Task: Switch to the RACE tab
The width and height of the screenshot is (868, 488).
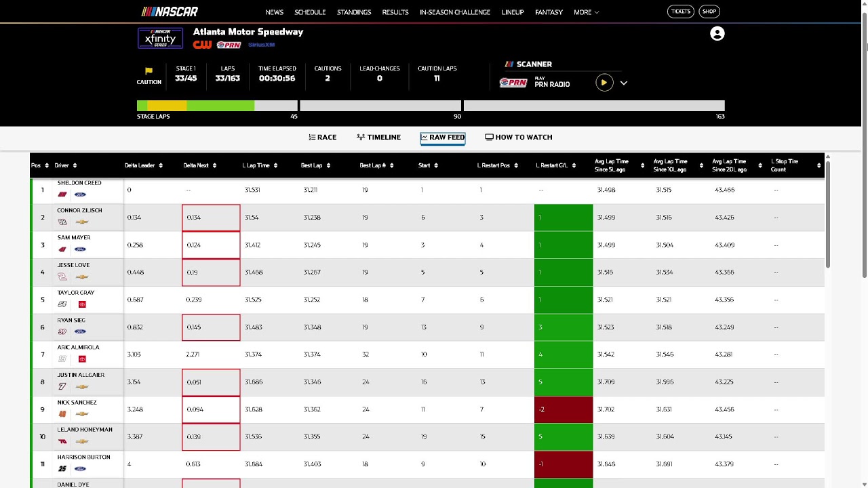Action: [x=322, y=137]
